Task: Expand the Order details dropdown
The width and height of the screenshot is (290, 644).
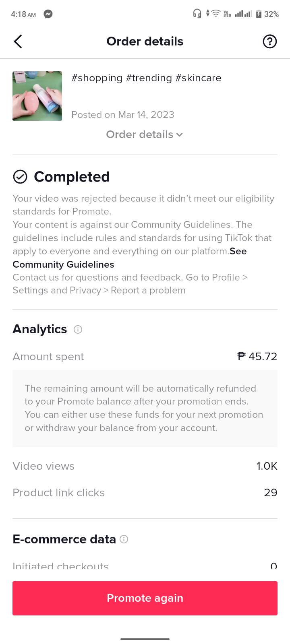Action: 145,134
